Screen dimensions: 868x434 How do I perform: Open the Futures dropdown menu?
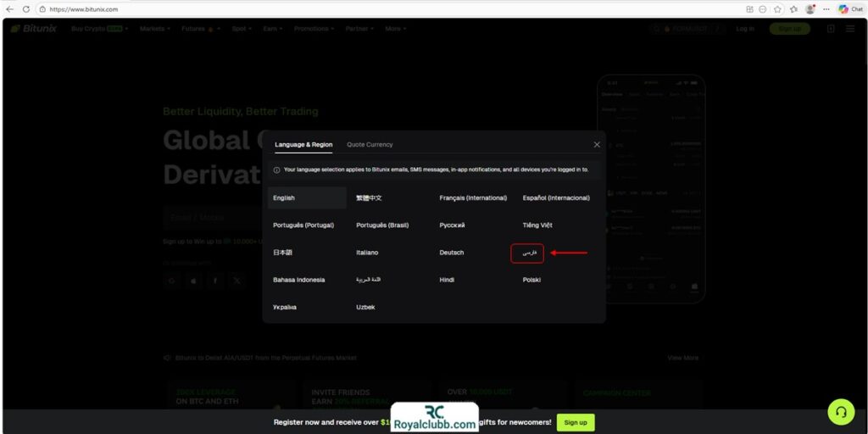201,28
